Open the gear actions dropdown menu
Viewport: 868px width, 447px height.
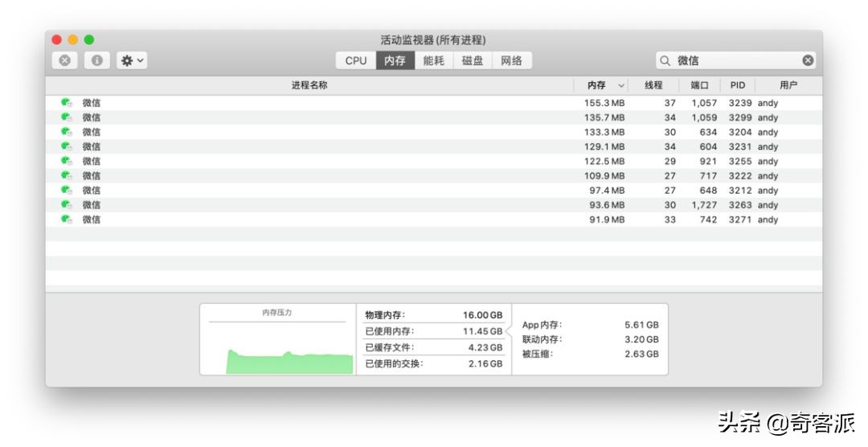point(132,60)
